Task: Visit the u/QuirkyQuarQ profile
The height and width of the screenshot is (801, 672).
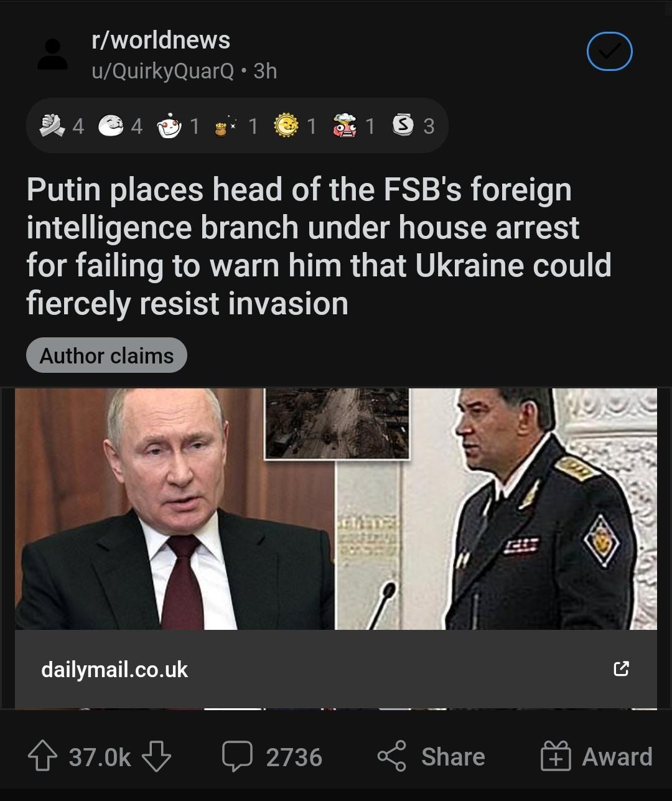Action: pyautogui.click(x=162, y=71)
